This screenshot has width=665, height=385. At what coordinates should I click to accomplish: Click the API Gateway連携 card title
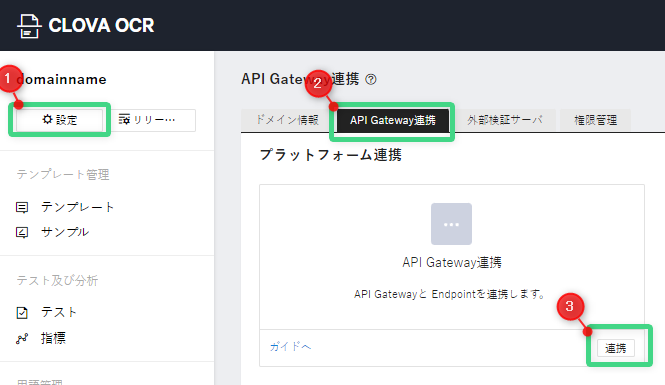452,262
